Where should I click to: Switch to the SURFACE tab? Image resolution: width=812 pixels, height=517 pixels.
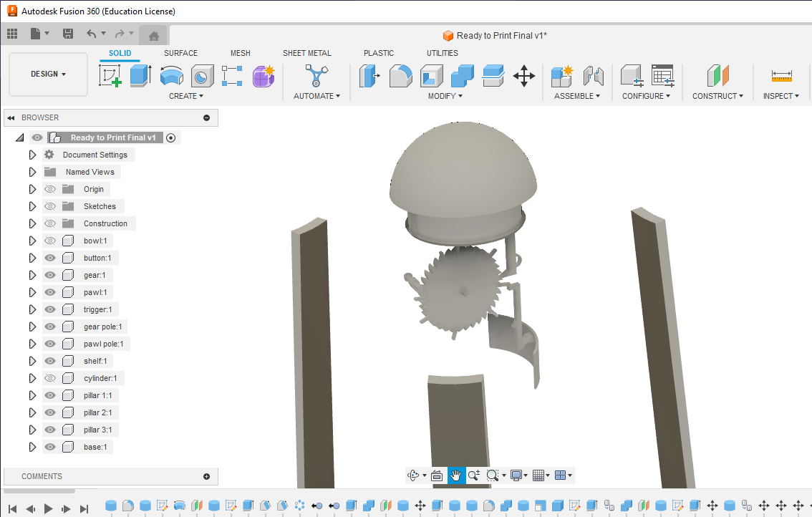180,53
